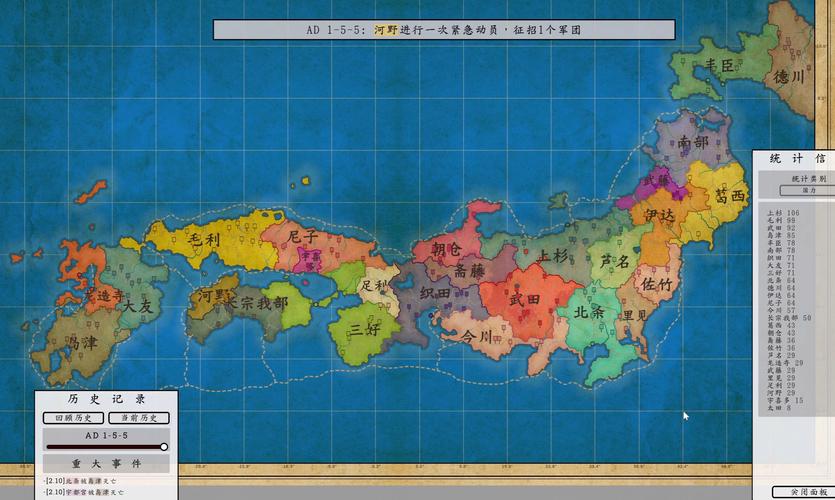835x500 pixels.
Task: Select the 德川 territory on the map
Action: (x=789, y=77)
